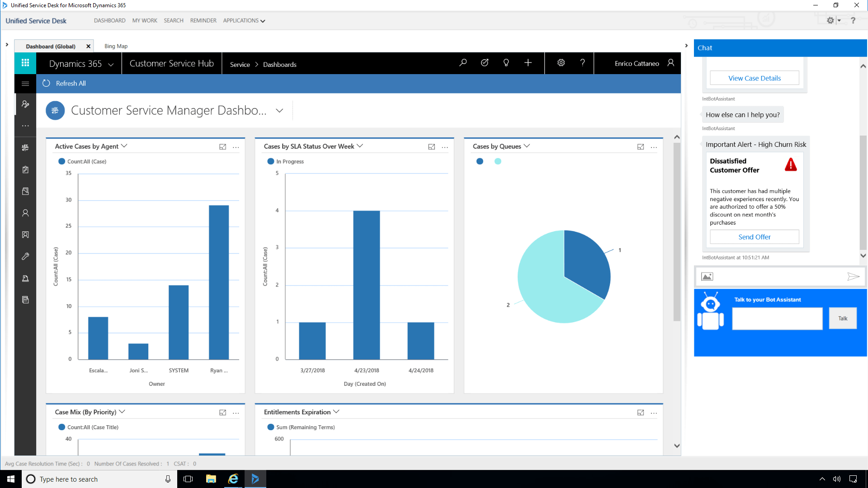Expand the left collapsed panel arrow
The width and height of the screenshot is (868, 488).
point(7,45)
